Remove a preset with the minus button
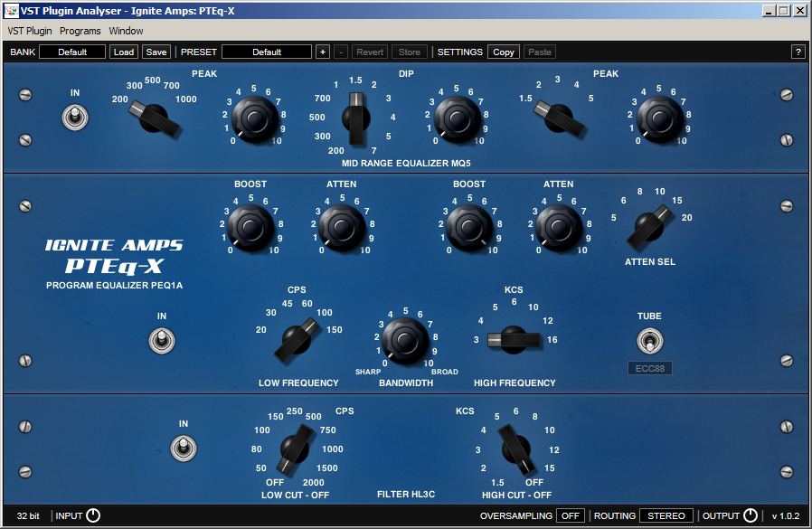812x529 pixels. click(x=341, y=52)
